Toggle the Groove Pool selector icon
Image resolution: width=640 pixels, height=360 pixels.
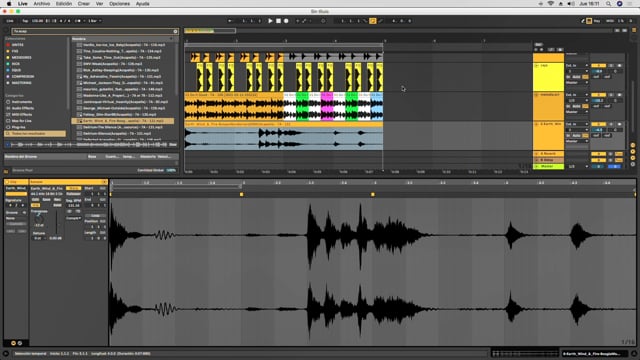6,171
